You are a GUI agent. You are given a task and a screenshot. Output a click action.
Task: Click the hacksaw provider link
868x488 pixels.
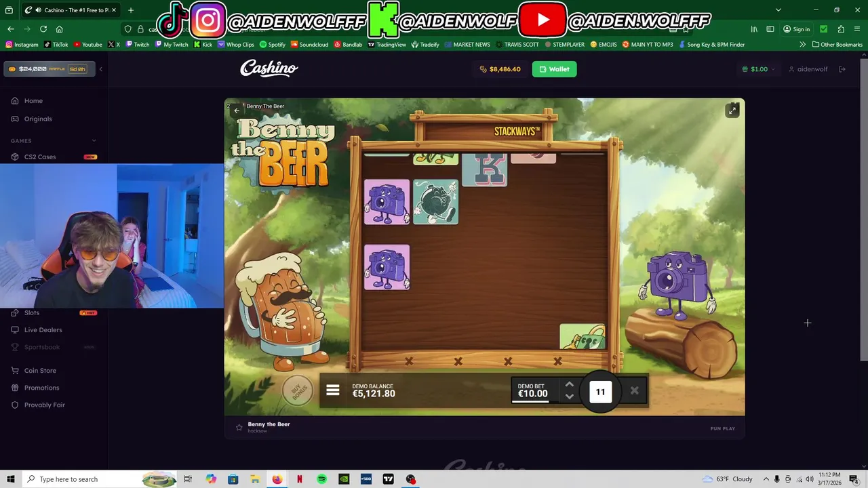[x=257, y=431]
